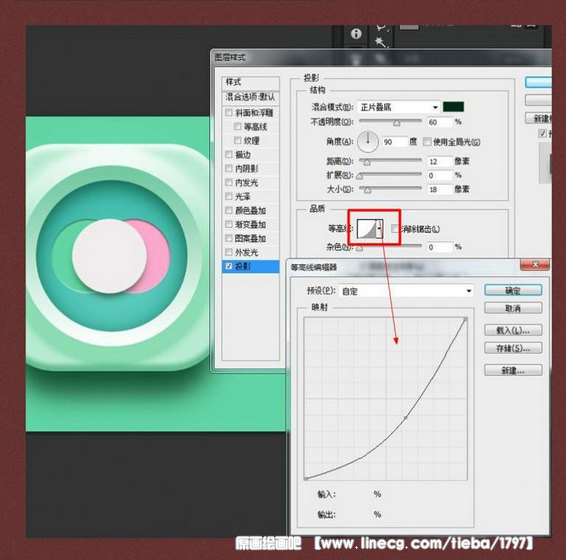Click the size value field 18
Image resolution: width=566 pixels, height=560 pixels.
[x=439, y=189]
